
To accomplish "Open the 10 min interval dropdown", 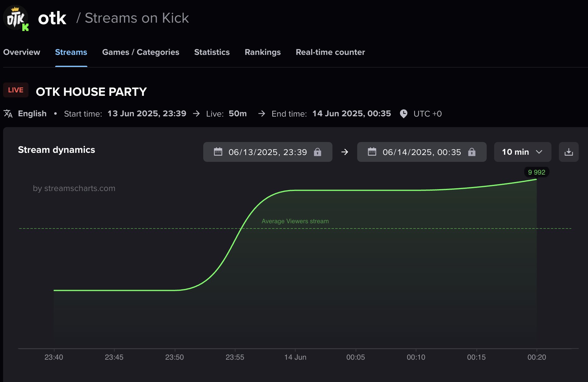I will pyautogui.click(x=522, y=152).
